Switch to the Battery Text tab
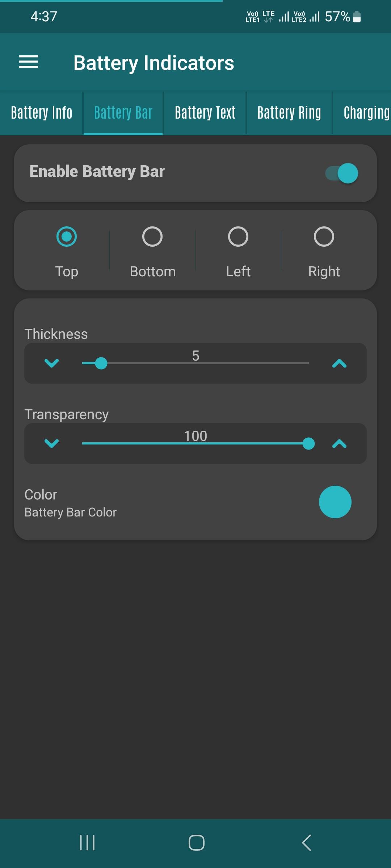The height and width of the screenshot is (868, 391). [x=205, y=113]
